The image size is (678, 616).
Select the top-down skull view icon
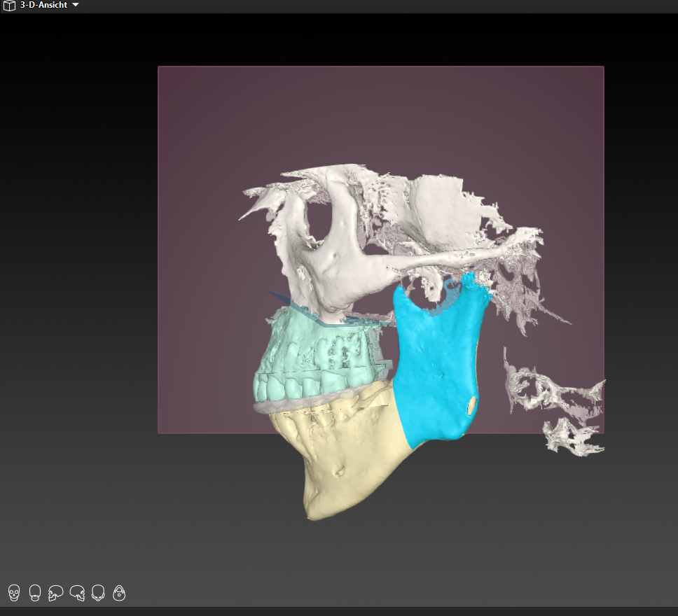pyautogui.click(x=98, y=594)
